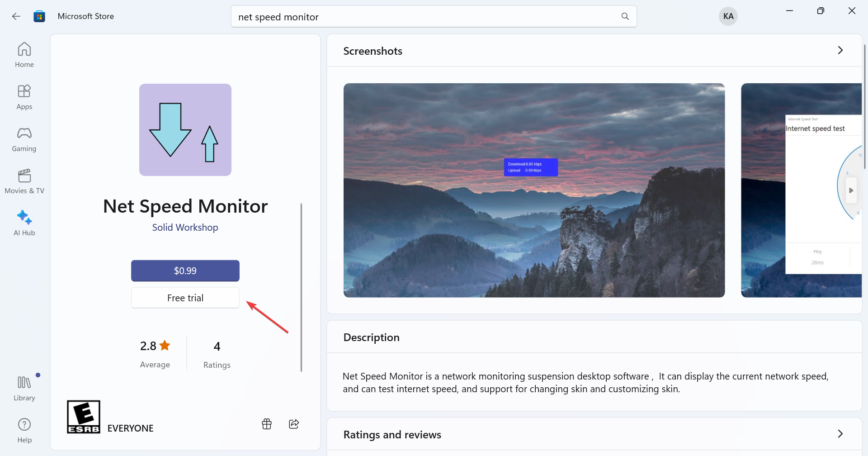Click the search magnifier icon

click(x=625, y=16)
